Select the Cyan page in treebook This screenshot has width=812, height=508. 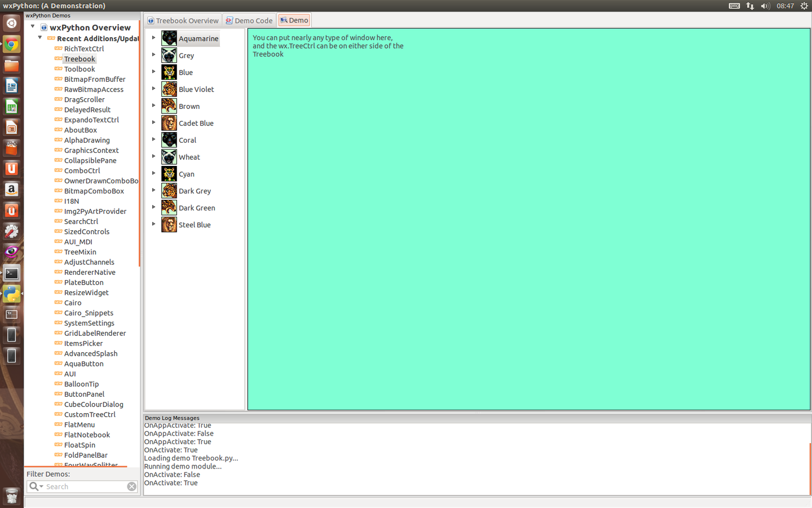[x=187, y=174]
